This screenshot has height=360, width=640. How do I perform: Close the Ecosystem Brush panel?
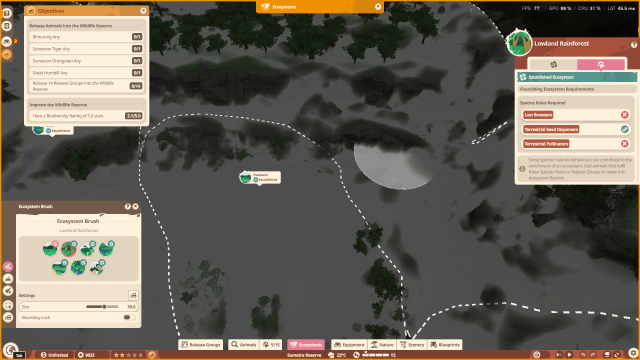coord(136,207)
